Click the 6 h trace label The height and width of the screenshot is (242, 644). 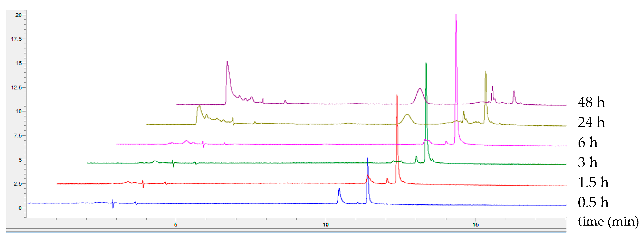(587, 142)
